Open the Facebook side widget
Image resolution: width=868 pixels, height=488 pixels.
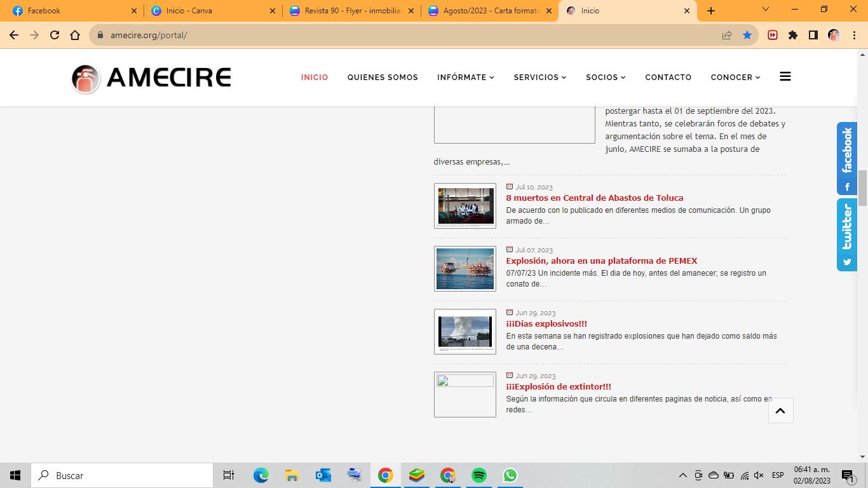847,158
